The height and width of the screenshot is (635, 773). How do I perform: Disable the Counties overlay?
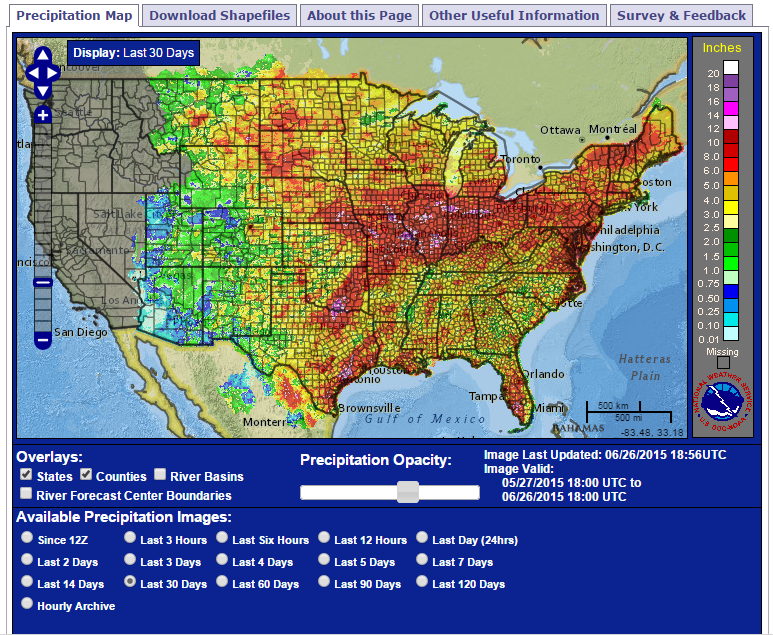coord(87,475)
